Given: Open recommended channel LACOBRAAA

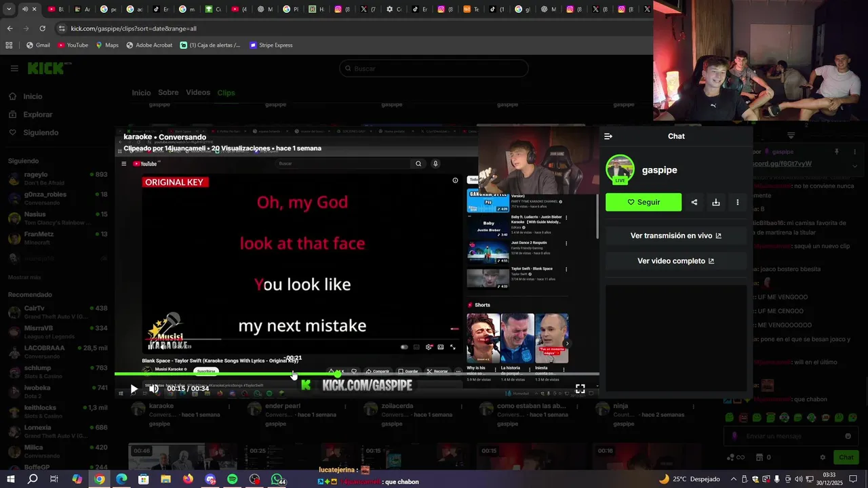Looking at the screenshot, I should (x=58, y=352).
